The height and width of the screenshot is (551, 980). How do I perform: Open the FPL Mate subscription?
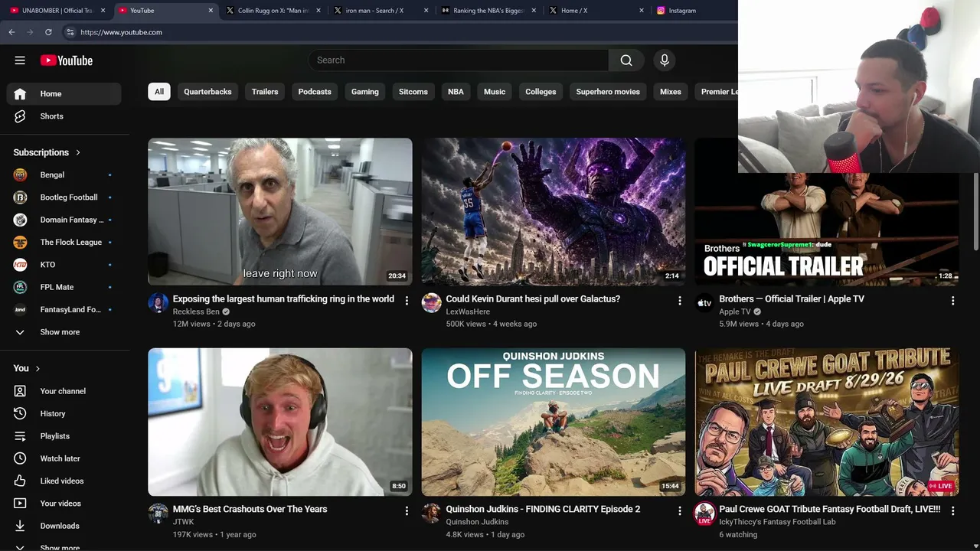click(x=64, y=287)
